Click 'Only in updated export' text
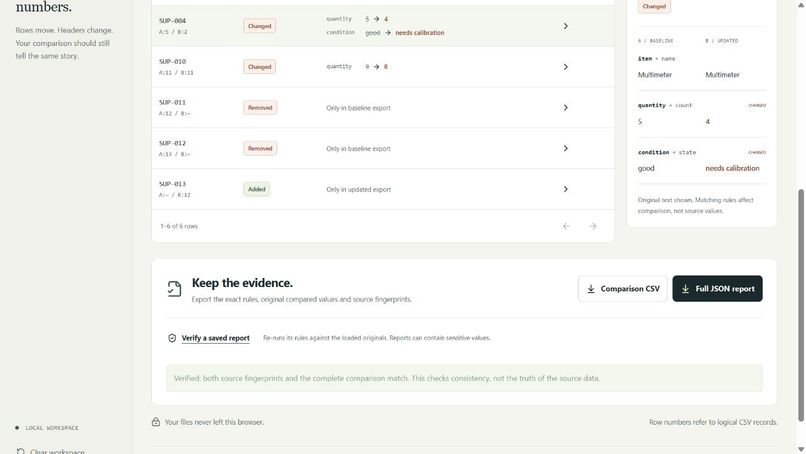Viewport: 806px width, 454px height. [358, 189]
